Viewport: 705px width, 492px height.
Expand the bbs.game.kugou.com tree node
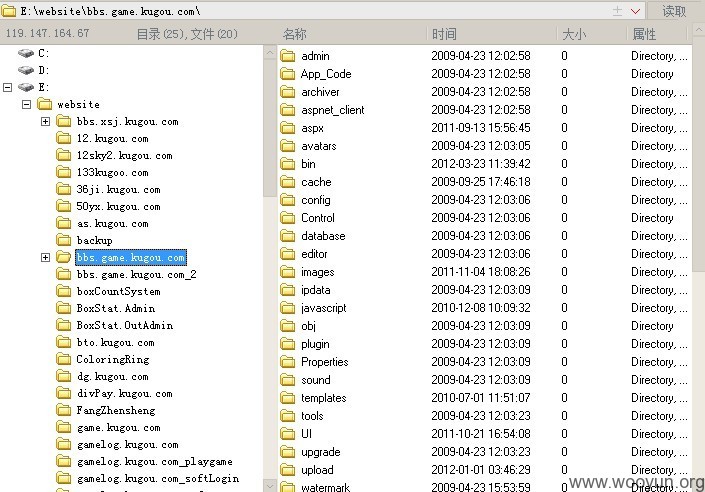[45, 257]
